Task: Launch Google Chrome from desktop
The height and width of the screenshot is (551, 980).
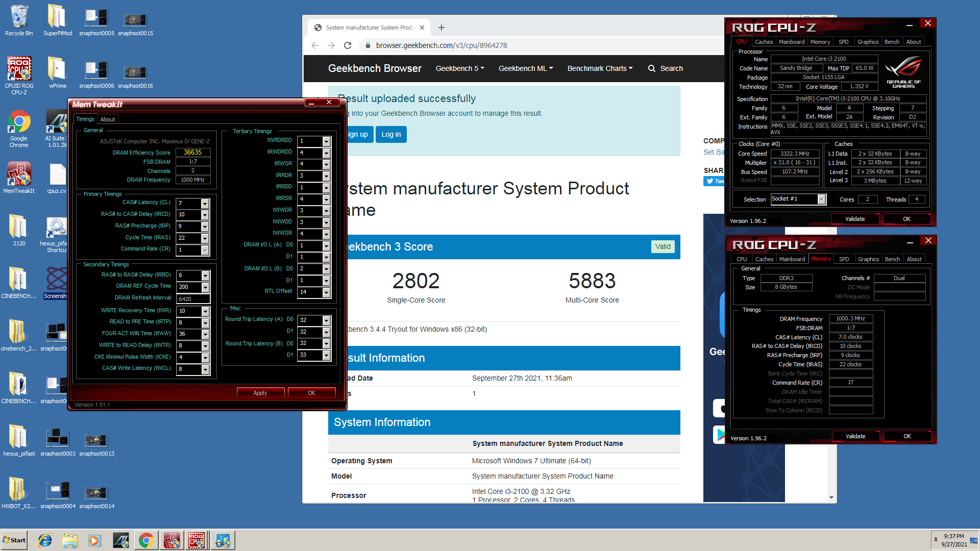Action: pyautogui.click(x=19, y=129)
